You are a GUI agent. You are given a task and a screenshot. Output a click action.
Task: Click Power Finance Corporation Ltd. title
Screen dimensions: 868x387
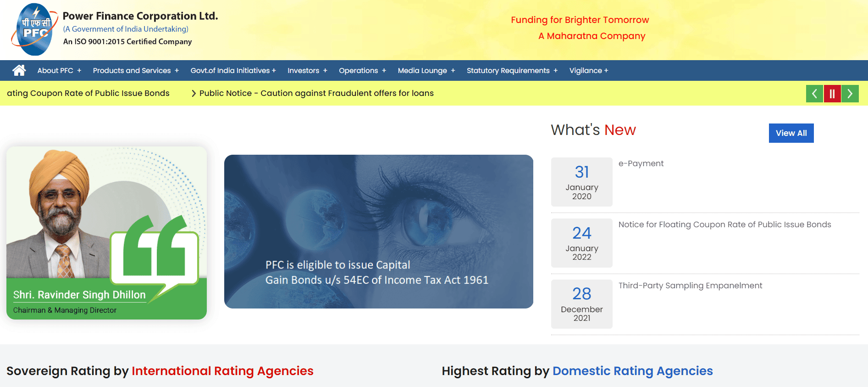140,16
